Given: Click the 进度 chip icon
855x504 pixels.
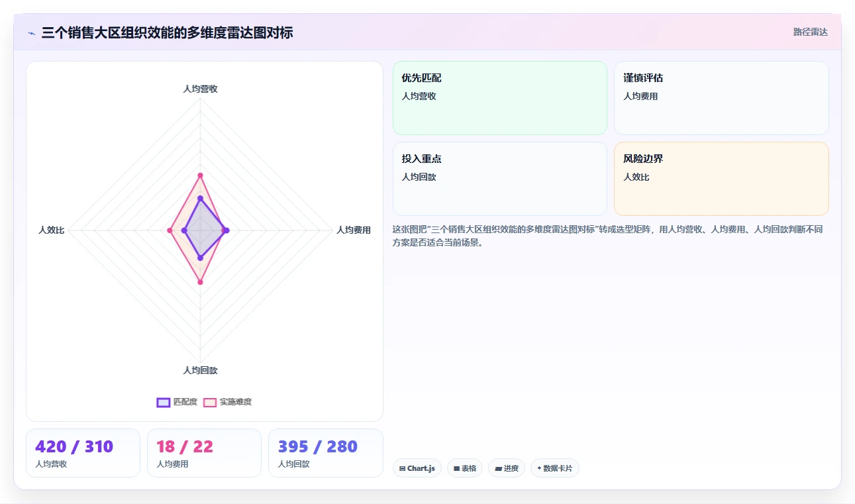Looking at the screenshot, I should tap(498, 468).
